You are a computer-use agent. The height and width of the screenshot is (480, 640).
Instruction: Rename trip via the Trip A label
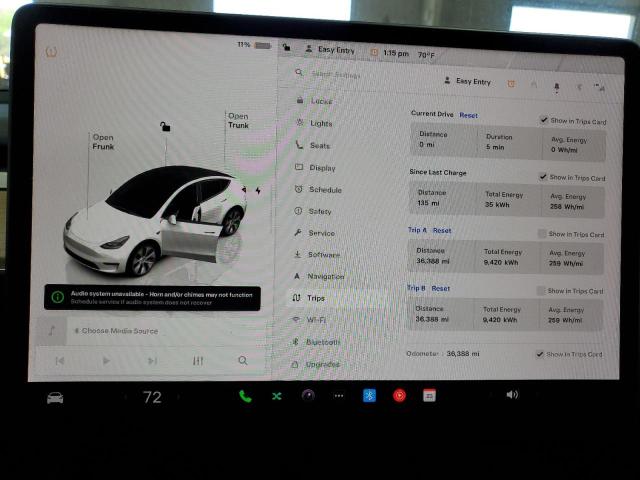(x=417, y=230)
